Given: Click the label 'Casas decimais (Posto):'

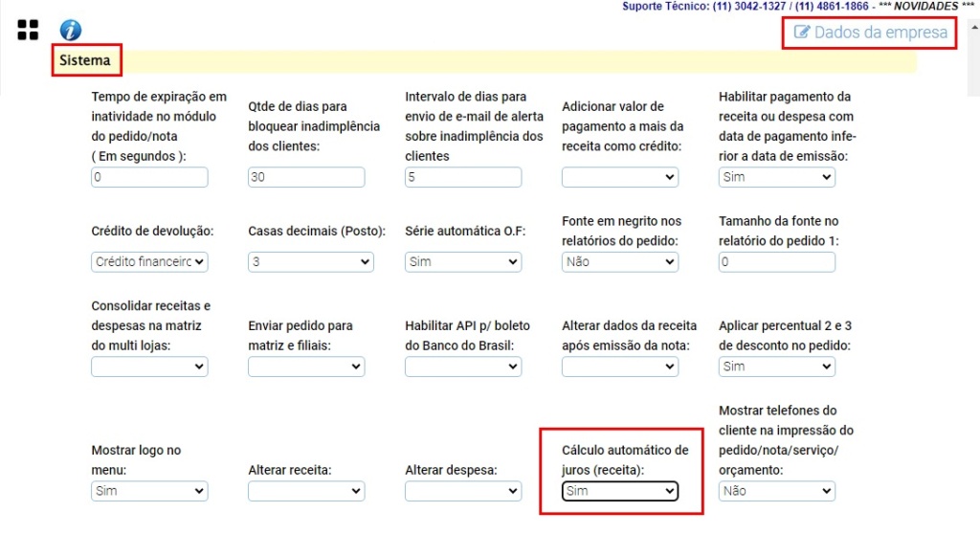Looking at the screenshot, I should pyautogui.click(x=317, y=231).
